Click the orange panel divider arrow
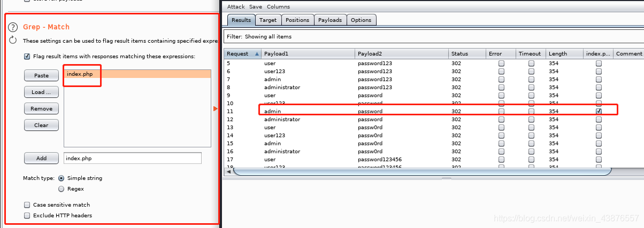 (215, 108)
